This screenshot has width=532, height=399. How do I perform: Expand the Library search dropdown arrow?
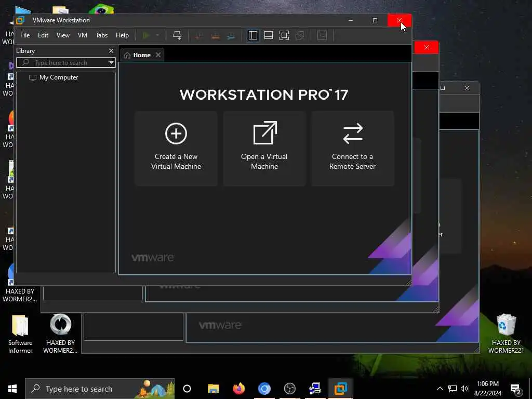111,63
